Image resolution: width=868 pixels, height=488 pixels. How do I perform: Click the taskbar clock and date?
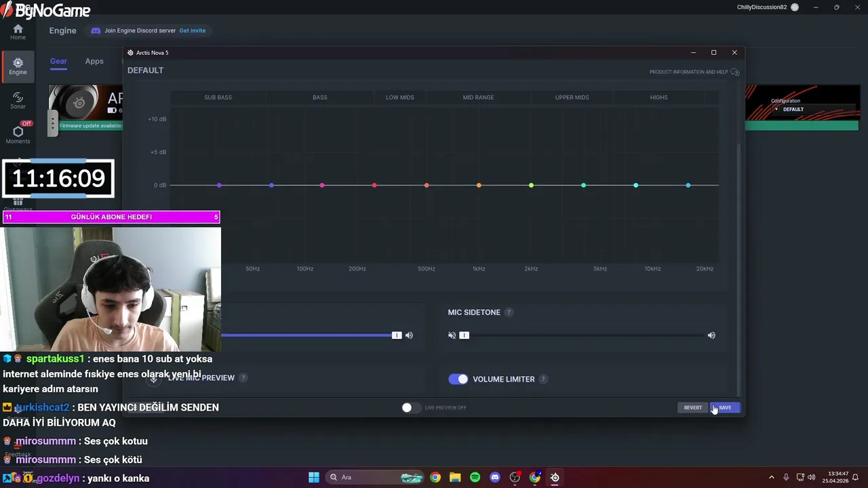835,477
